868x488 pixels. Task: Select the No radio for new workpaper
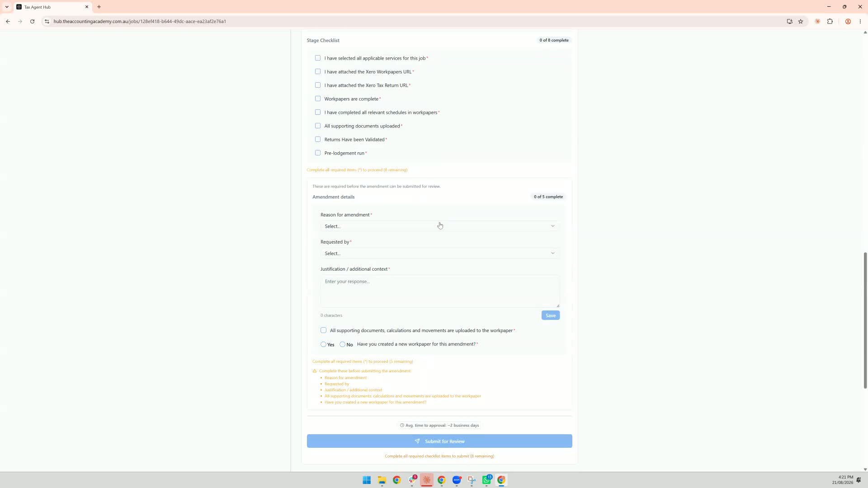point(343,344)
